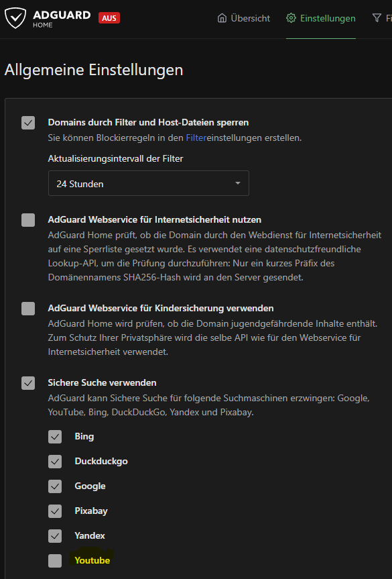
Task: Click the dropdown arrow beside 24 Stunden
Action: pos(238,183)
